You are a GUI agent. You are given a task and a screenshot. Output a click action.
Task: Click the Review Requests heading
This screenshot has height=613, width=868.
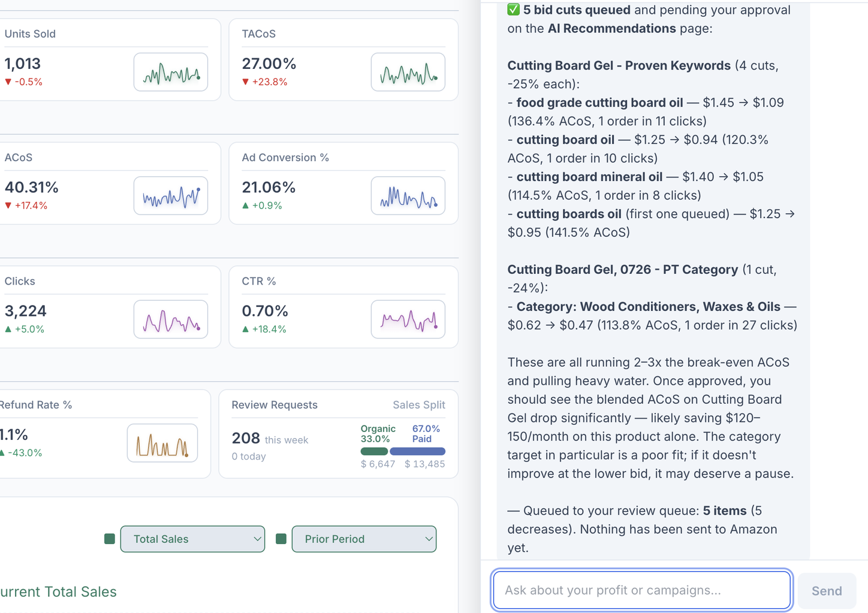click(275, 405)
